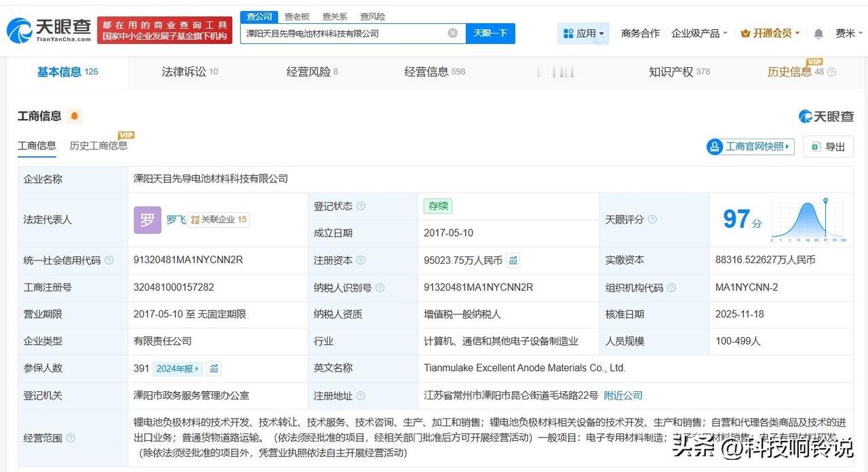
Task: Open legal representative 罗飞 link
Action: 176,220
